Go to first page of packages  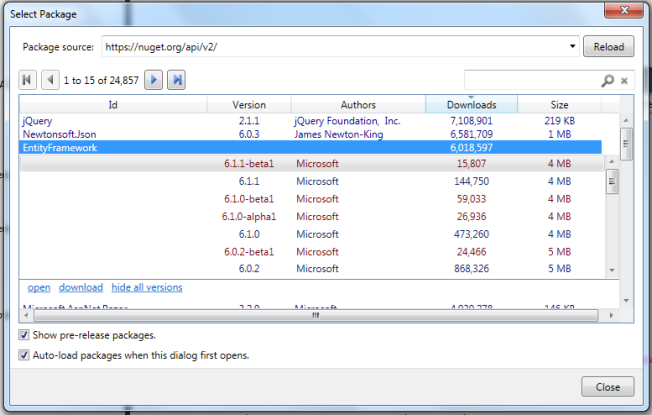[x=28, y=79]
